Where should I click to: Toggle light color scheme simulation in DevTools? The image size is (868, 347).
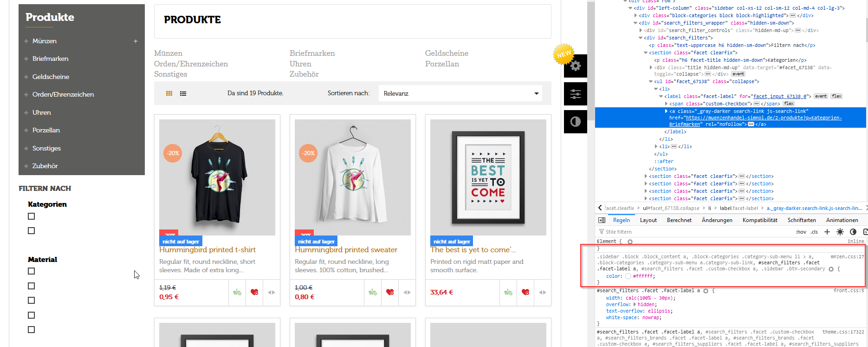tap(840, 232)
